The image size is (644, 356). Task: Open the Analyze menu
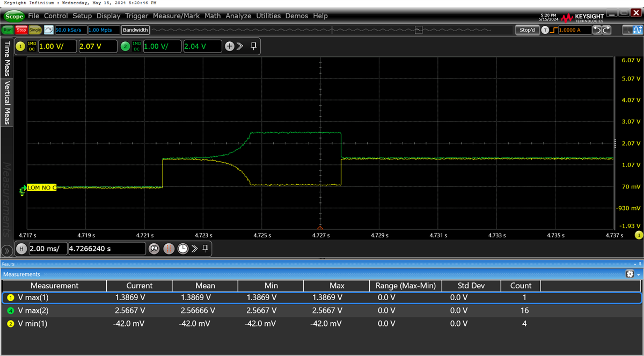coord(238,16)
